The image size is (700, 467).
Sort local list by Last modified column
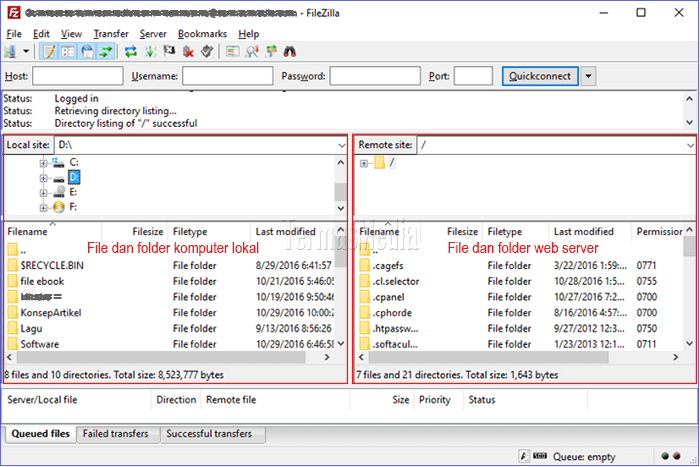pyautogui.click(x=286, y=232)
